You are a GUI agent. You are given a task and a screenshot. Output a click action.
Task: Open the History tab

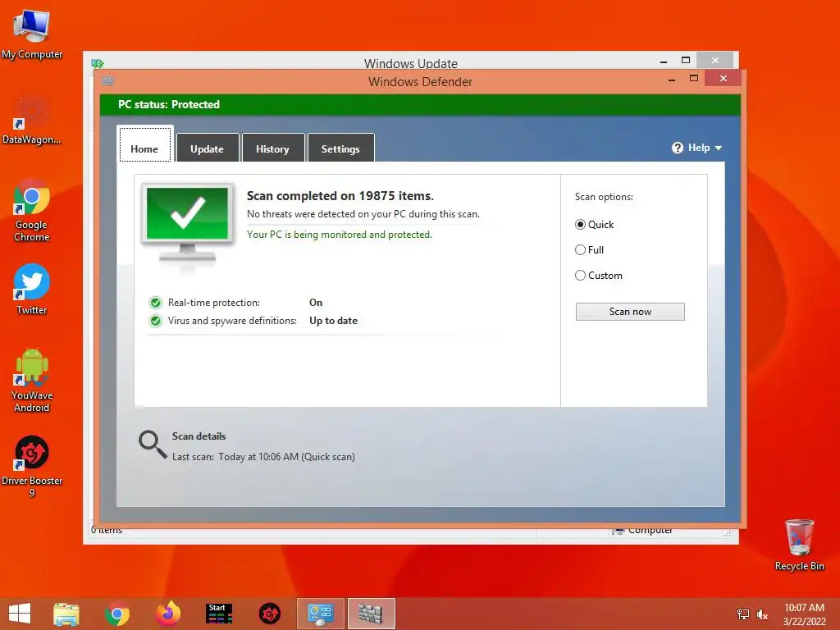tap(272, 148)
